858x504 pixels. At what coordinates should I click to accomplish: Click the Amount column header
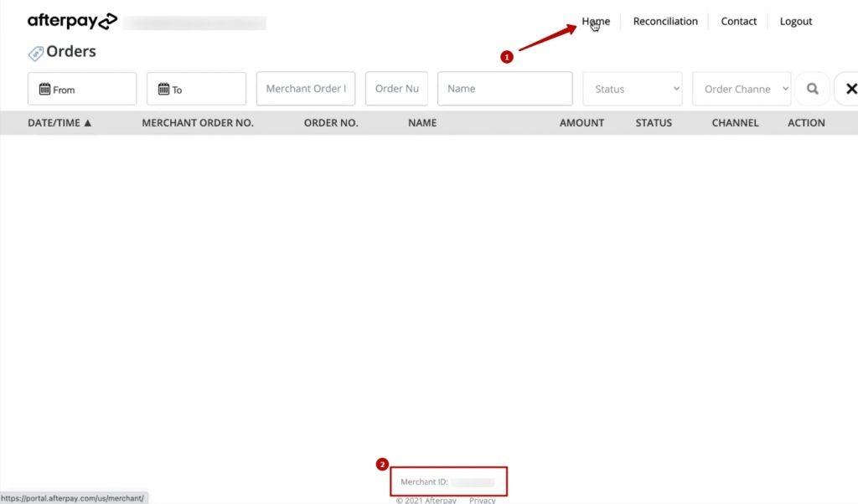581,123
